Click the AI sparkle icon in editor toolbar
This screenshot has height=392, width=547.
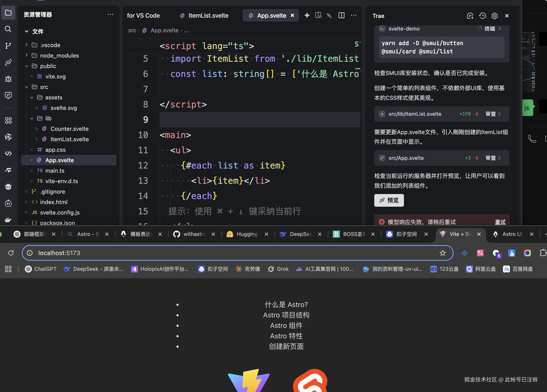(x=307, y=15)
